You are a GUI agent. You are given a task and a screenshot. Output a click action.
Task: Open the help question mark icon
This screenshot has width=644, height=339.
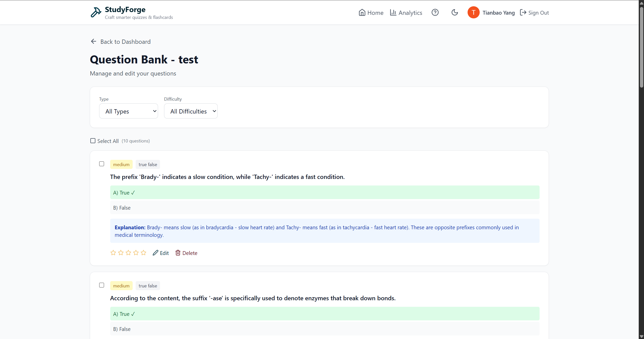coord(435,12)
